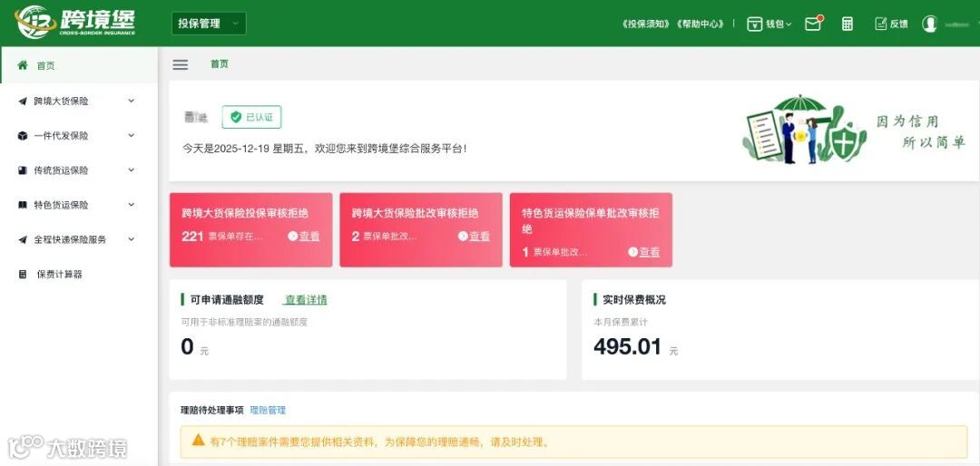980x466 pixels.
Task: Click the 特色货运保险保单批改审核拒绝 card title
Action: coord(591,220)
